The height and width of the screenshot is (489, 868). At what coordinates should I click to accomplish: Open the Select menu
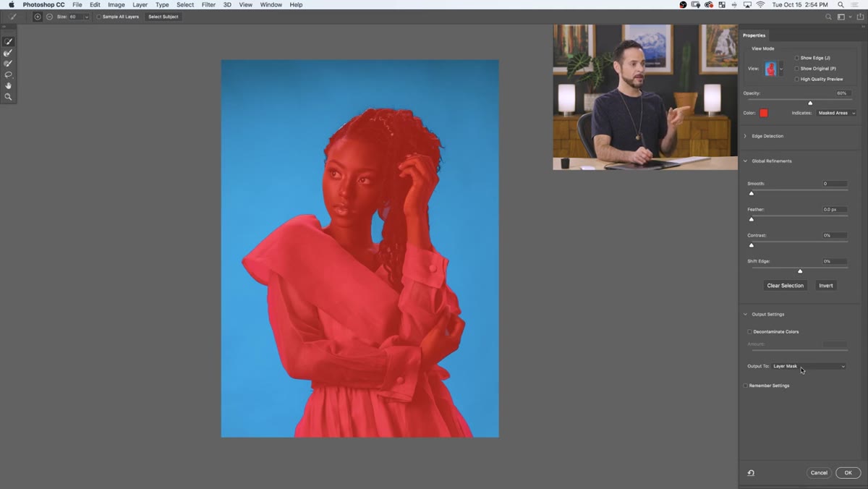pyautogui.click(x=185, y=4)
